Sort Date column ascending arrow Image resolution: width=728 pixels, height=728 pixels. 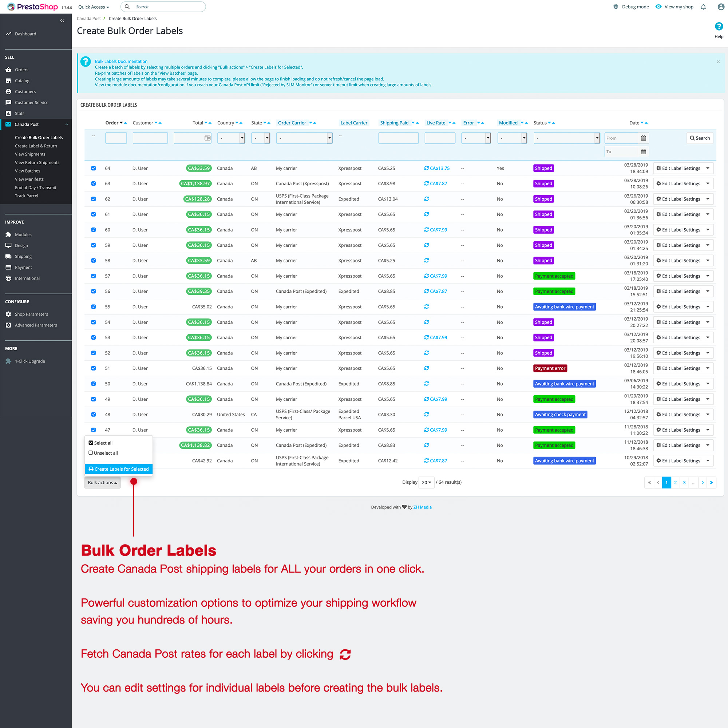tap(646, 123)
